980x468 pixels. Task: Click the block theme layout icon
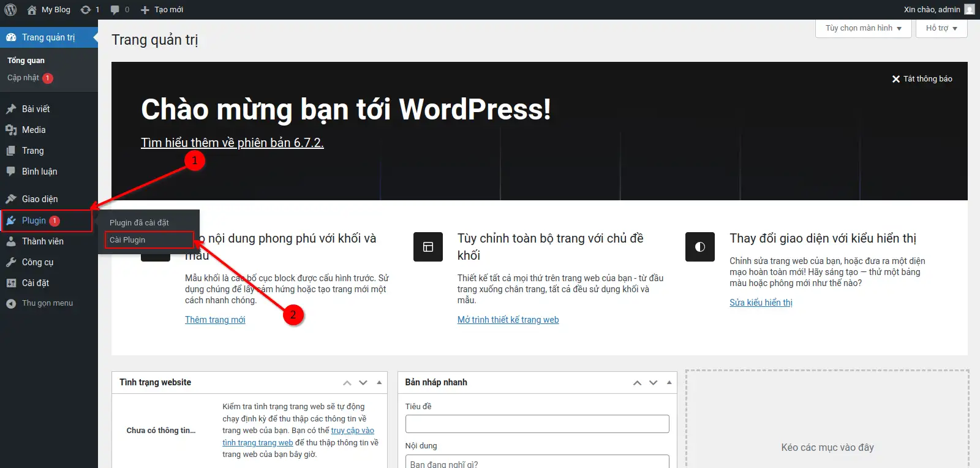[428, 247]
